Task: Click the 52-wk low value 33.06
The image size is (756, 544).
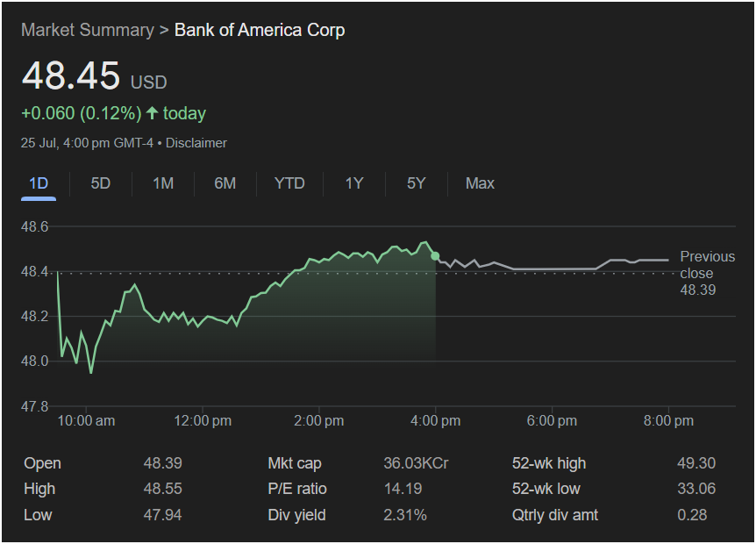Action: pyautogui.click(x=696, y=489)
